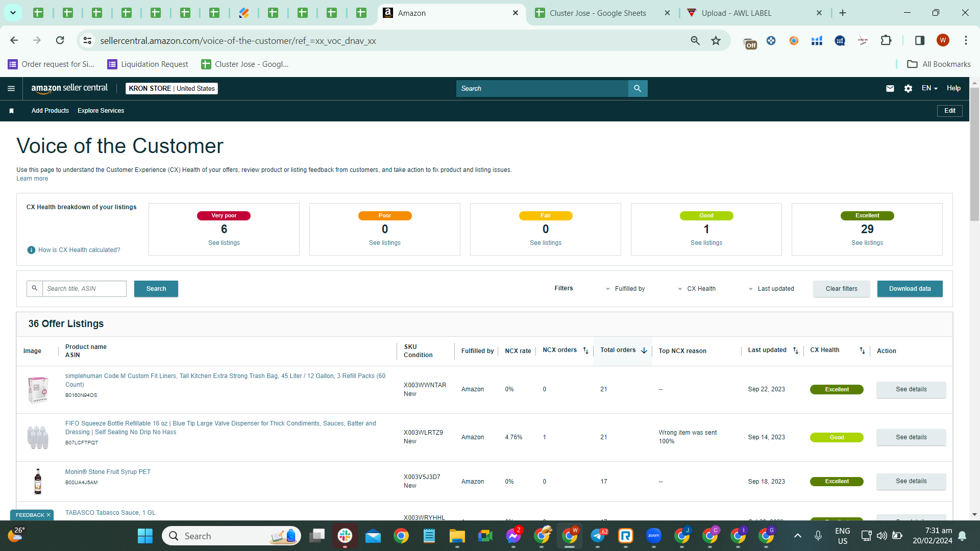Bookmark this page with star icon

[716, 40]
